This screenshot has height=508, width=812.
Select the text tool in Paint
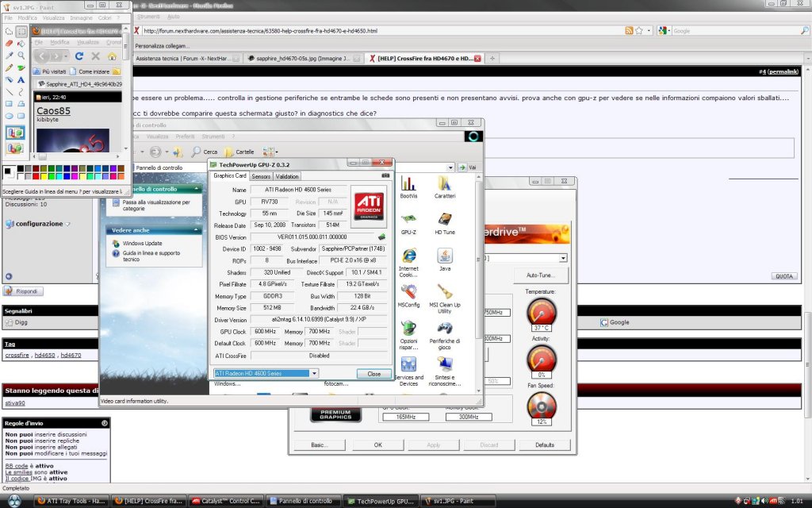(x=21, y=79)
